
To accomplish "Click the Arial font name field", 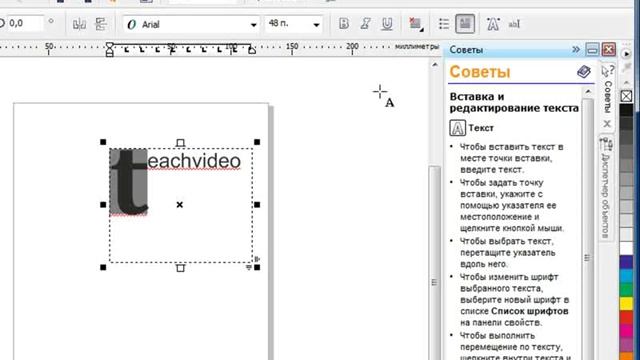I will pyautogui.click(x=191, y=24).
